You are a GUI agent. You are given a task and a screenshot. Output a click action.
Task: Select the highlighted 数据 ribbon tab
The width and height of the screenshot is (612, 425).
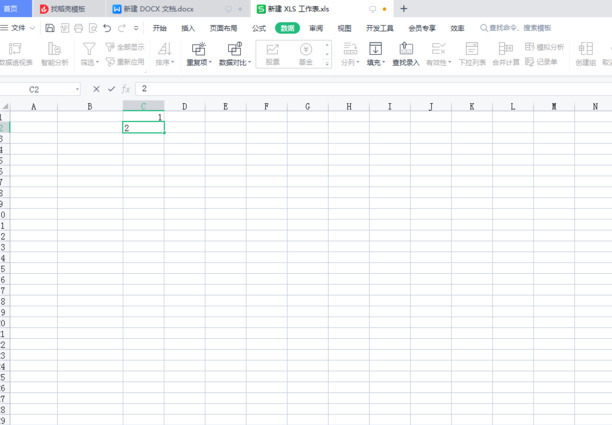[x=287, y=28]
